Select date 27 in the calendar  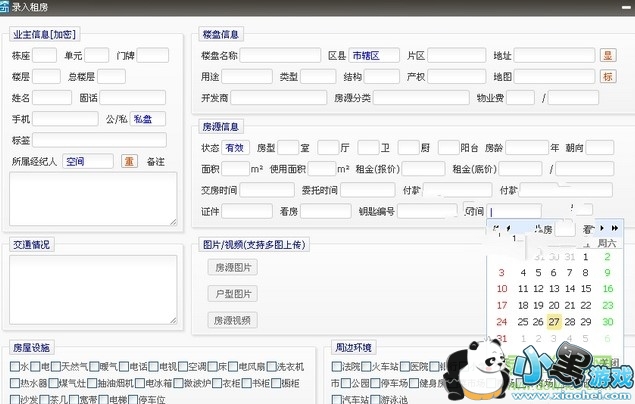point(553,322)
